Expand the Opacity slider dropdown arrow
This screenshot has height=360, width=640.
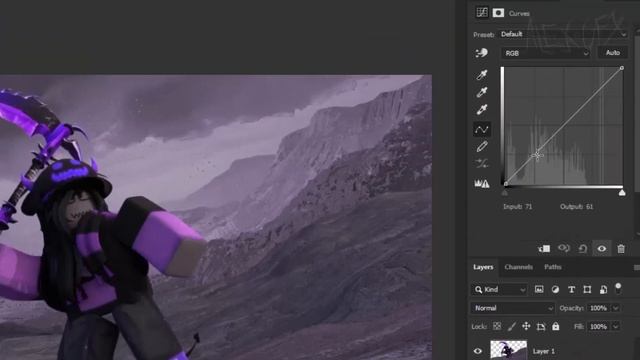click(x=616, y=308)
